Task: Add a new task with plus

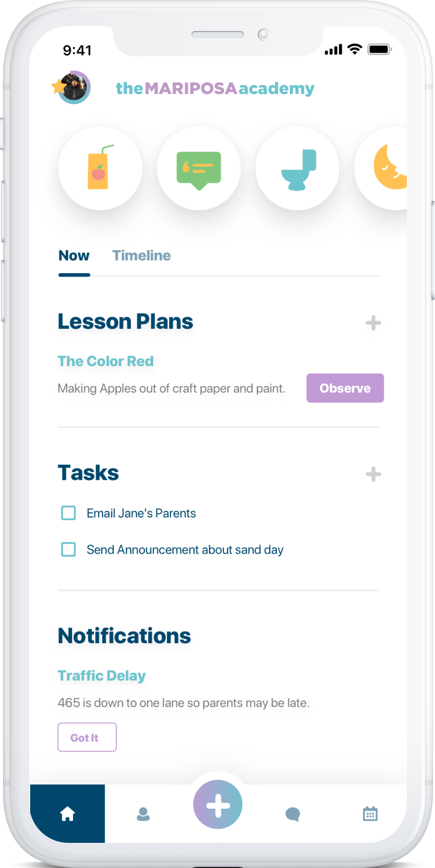Action: click(373, 474)
